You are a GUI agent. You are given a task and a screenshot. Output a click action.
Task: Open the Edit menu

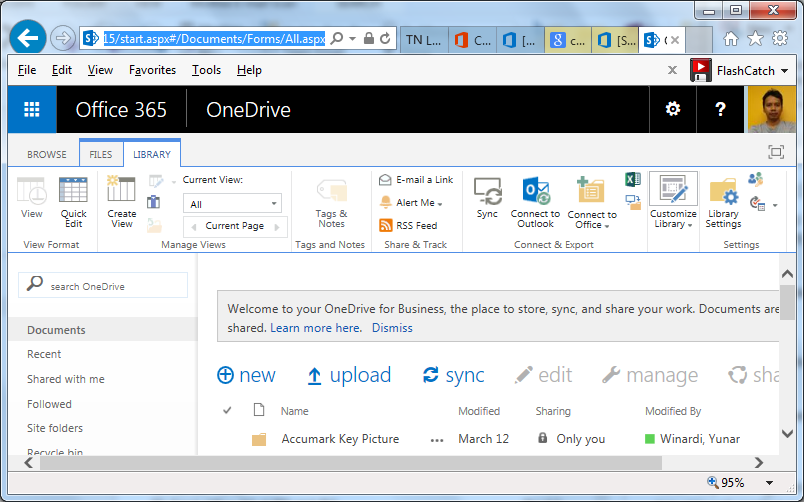pos(62,70)
